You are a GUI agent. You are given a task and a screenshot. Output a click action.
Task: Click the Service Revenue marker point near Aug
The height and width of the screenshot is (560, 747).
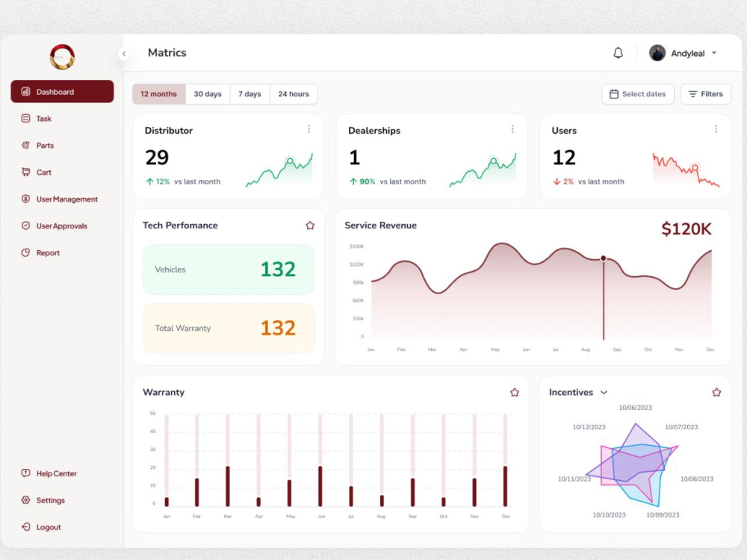[x=604, y=258]
